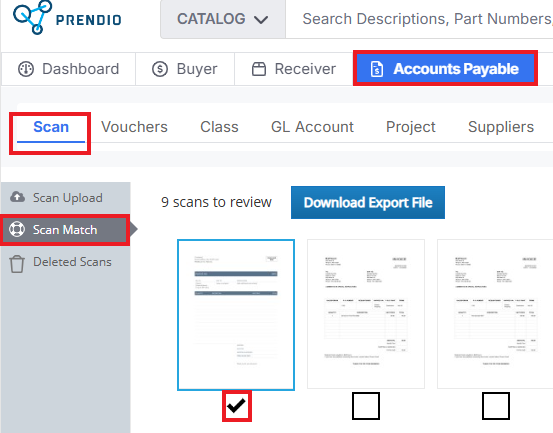Screen dimensions: 553x433
Task: Click the Scan Upload cloud icon
Action: 17,197
